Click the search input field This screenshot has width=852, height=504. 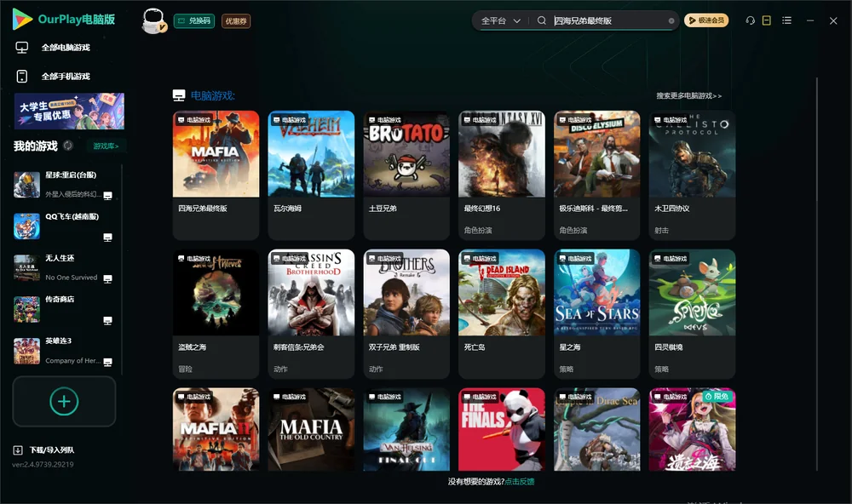(609, 20)
